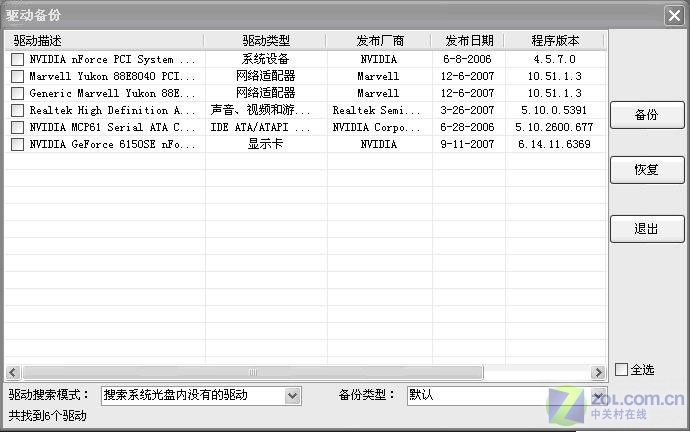Click the version cell 4.5.7.0
Screen dimensions: 690x432
[554, 59]
